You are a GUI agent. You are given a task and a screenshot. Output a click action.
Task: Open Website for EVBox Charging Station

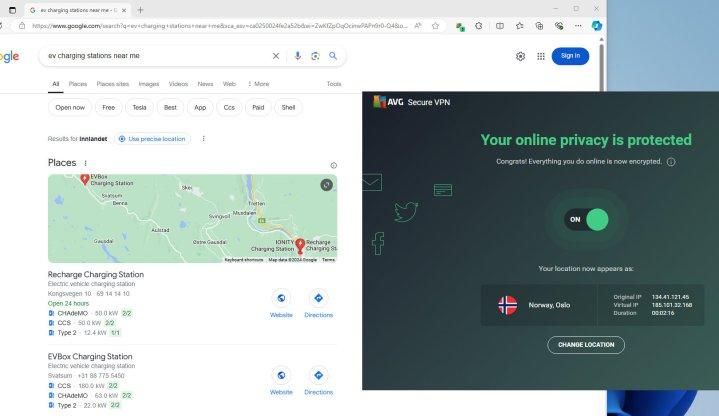coord(281,381)
